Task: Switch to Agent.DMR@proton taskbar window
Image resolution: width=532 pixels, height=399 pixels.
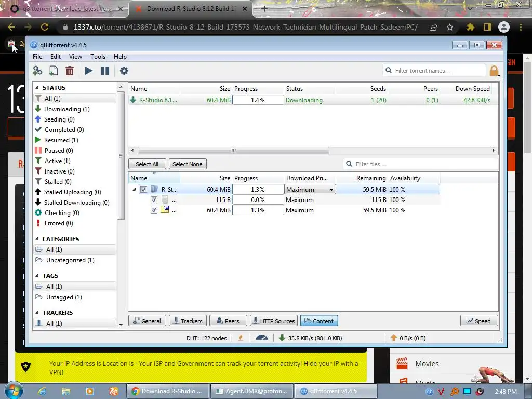Action: click(x=252, y=391)
